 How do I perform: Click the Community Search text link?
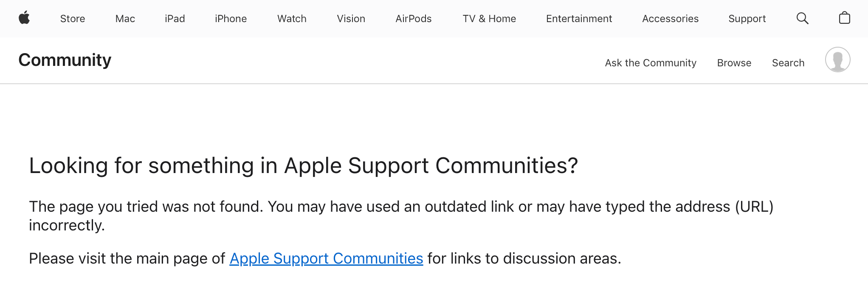[788, 63]
